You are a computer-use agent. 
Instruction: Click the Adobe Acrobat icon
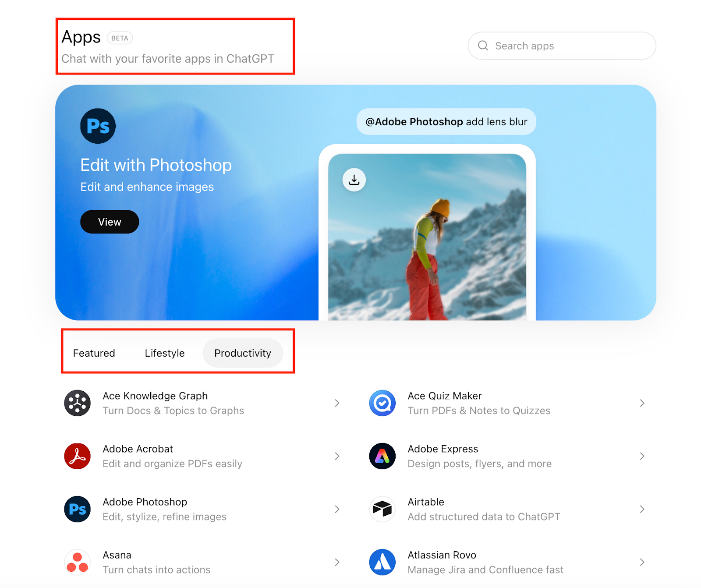[77, 456]
